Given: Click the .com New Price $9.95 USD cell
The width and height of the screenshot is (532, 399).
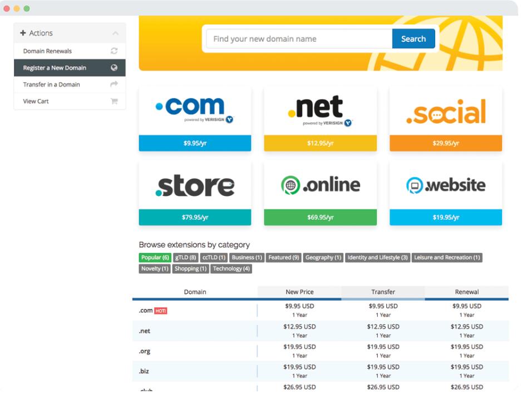Looking at the screenshot, I should pos(299,311).
